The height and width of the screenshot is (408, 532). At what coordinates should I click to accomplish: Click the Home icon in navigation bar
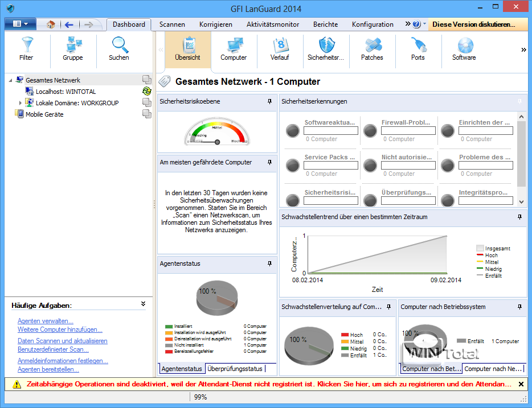coord(51,24)
